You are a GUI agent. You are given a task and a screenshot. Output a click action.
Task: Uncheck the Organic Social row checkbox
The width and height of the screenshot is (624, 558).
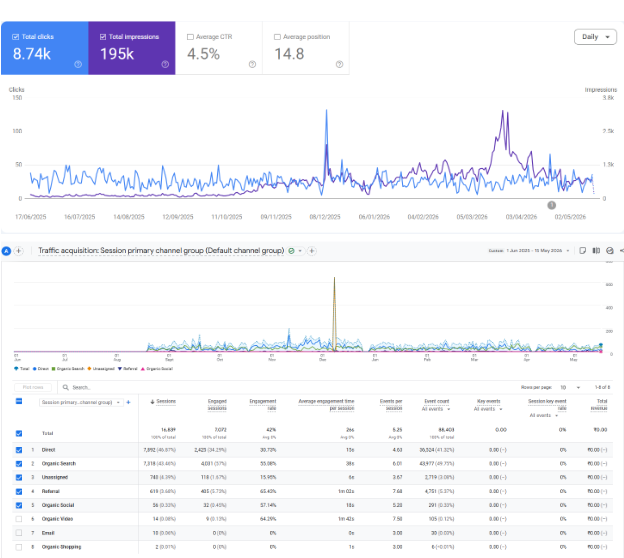pyautogui.click(x=19, y=505)
